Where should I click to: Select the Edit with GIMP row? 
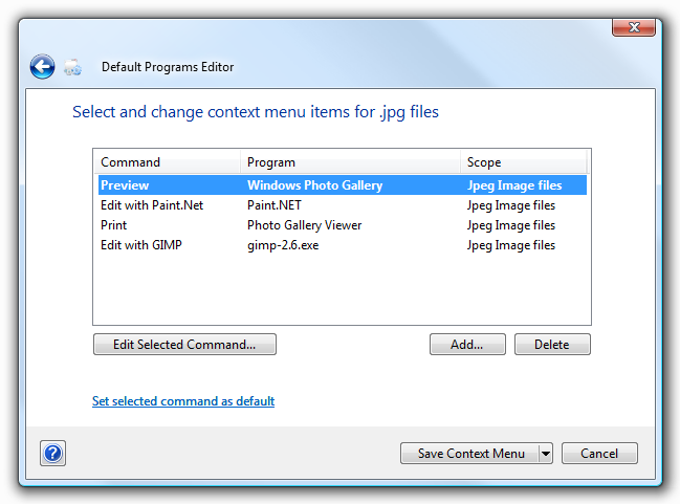(342, 245)
